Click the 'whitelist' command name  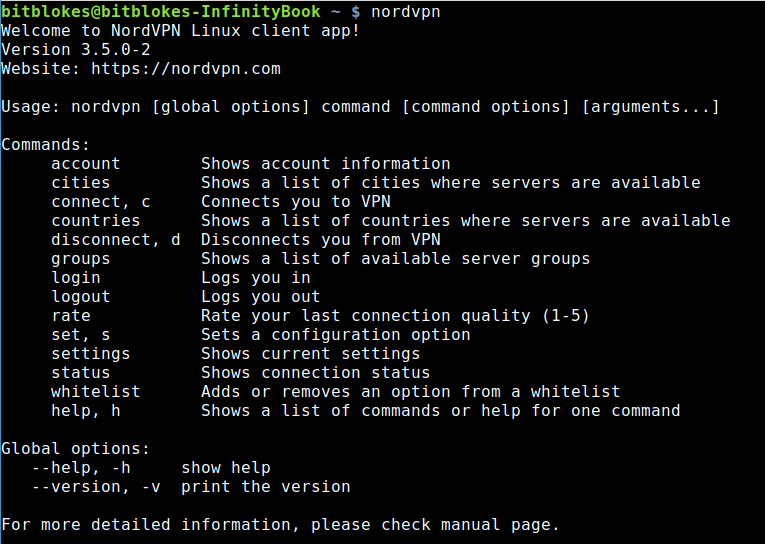click(96, 392)
